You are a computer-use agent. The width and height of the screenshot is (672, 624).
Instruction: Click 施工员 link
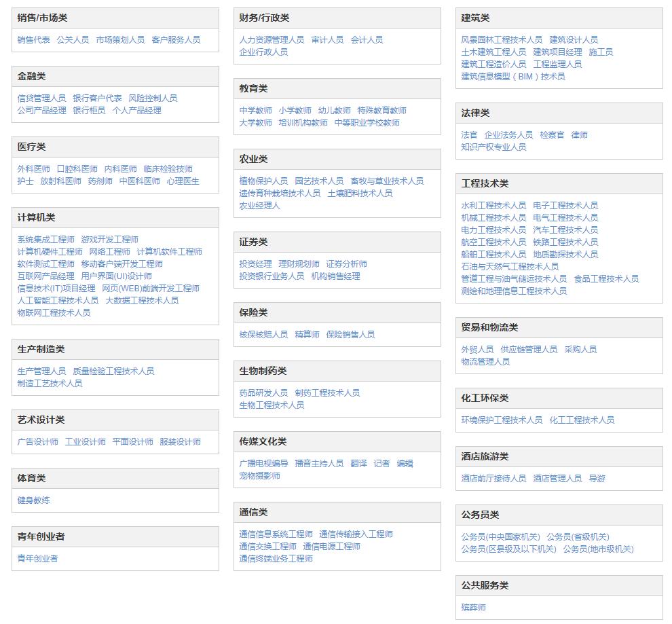coord(601,52)
